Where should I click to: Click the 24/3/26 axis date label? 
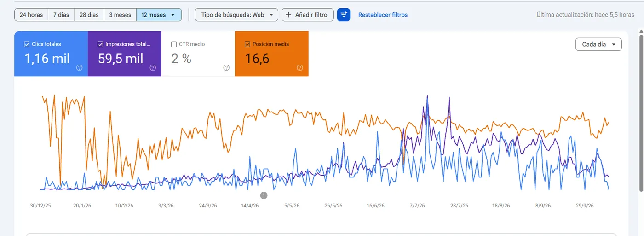[208, 206]
